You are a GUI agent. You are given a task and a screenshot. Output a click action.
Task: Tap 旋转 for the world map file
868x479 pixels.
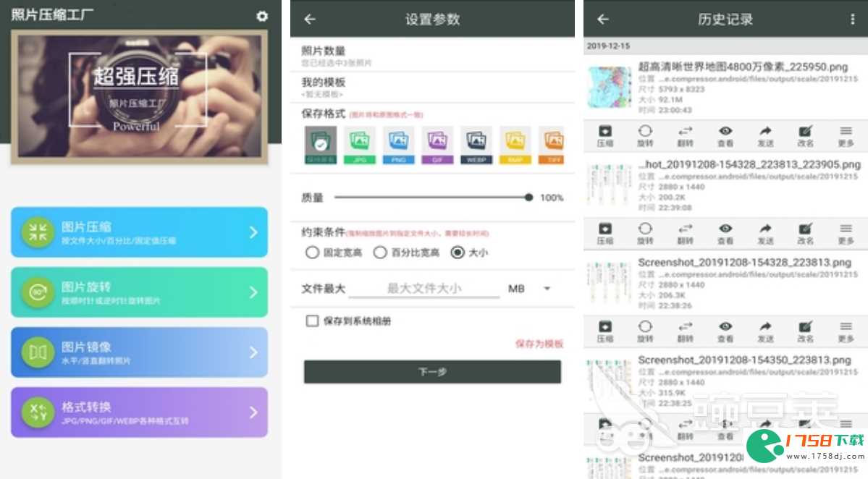coord(645,136)
